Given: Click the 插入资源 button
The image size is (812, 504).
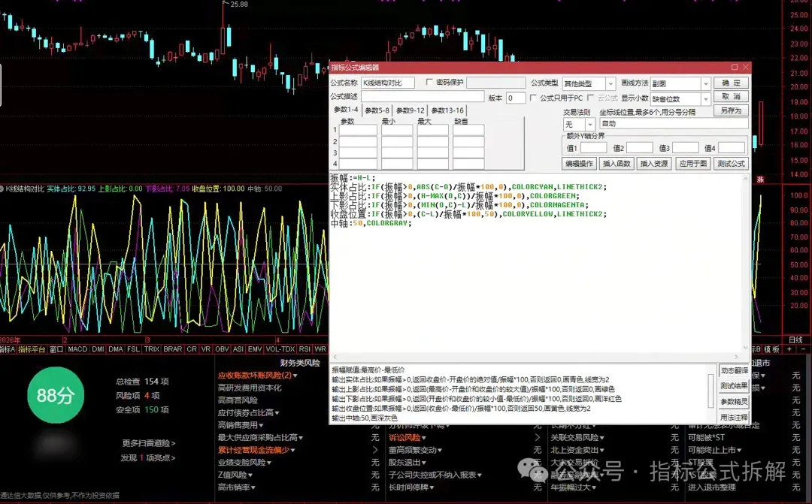Looking at the screenshot, I should (654, 164).
